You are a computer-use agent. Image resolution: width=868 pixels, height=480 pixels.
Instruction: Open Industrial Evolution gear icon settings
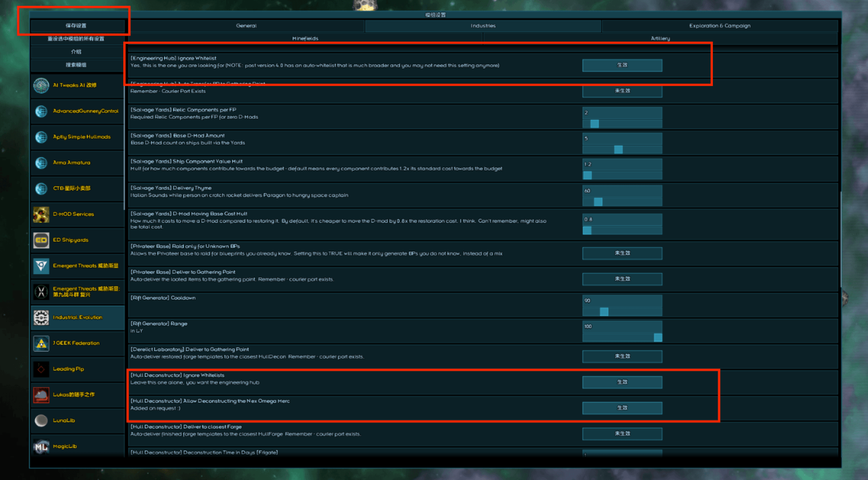coord(41,317)
